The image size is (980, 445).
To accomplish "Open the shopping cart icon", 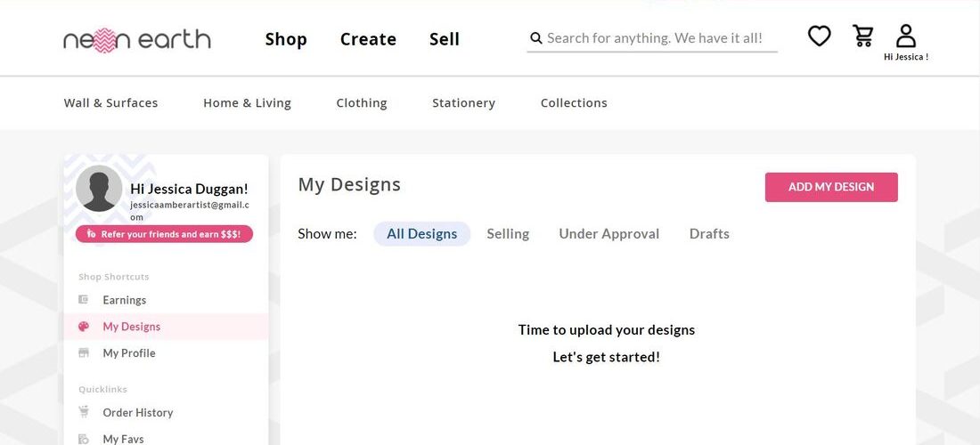I will pos(862,36).
